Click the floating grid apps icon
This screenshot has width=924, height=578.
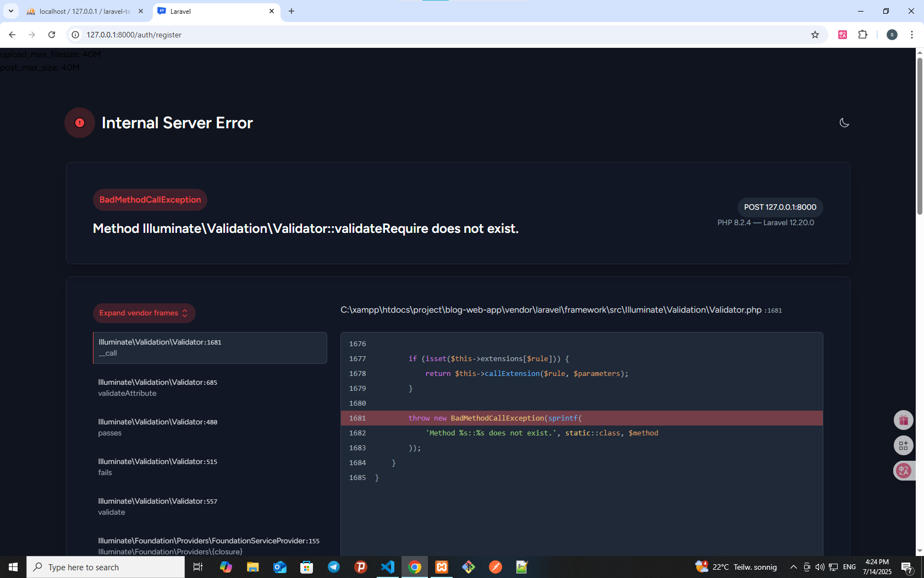tap(904, 445)
